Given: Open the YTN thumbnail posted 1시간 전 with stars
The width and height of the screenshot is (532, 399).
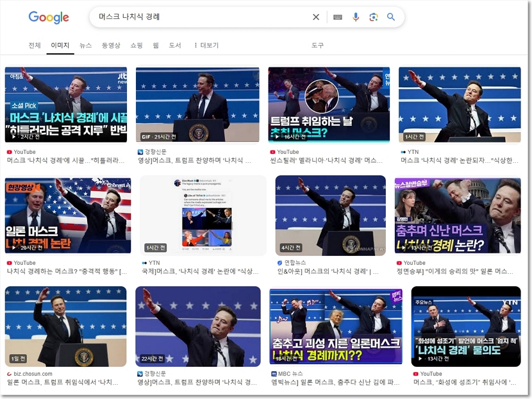Looking at the screenshot, I should (x=460, y=105).
